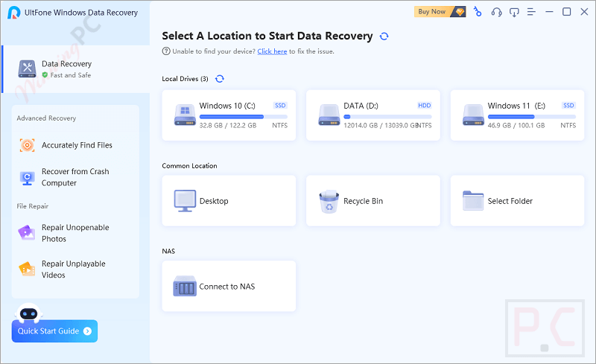Viewport: 596px width, 364px height.
Task: Maximize the UltFone window
Action: [566, 12]
